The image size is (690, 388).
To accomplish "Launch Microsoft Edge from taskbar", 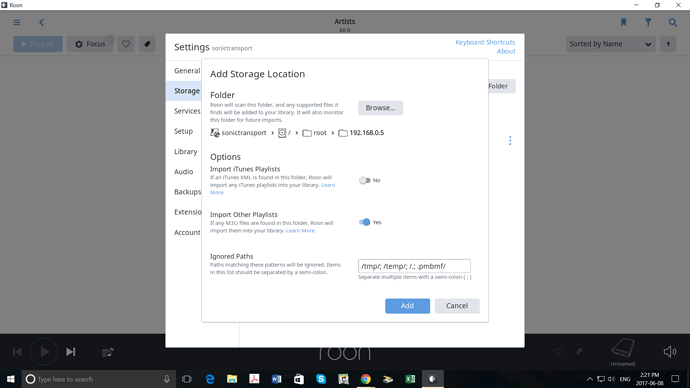I will (x=210, y=379).
